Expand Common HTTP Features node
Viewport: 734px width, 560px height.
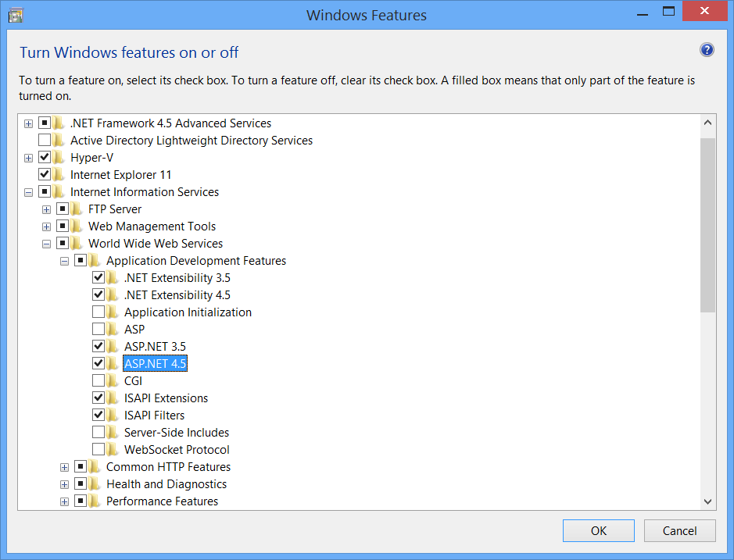pyautogui.click(x=65, y=467)
